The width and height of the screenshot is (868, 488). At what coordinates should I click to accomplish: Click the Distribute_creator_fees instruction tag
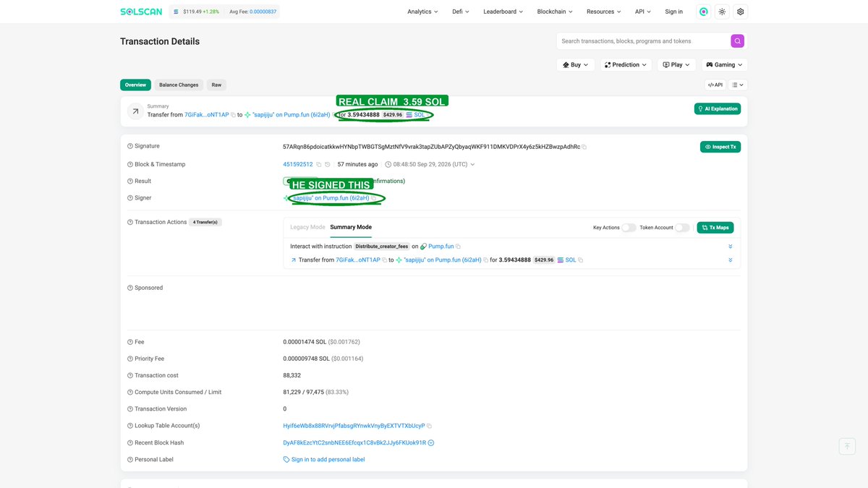pyautogui.click(x=382, y=247)
